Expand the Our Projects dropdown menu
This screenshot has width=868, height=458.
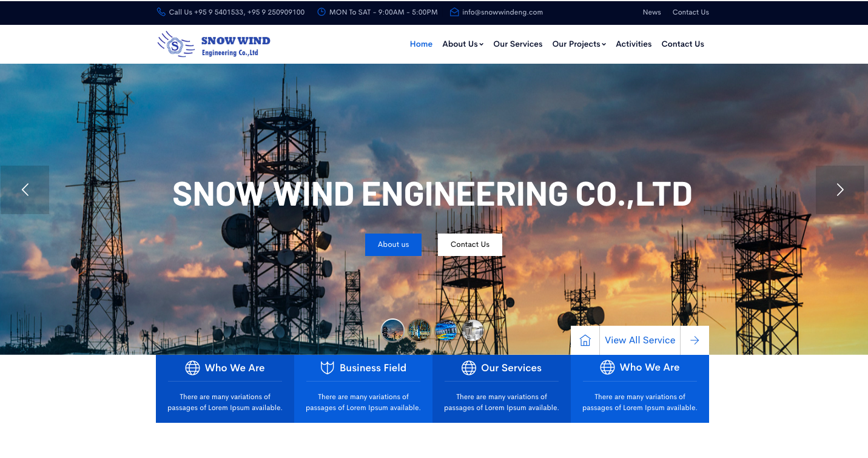[579, 44]
